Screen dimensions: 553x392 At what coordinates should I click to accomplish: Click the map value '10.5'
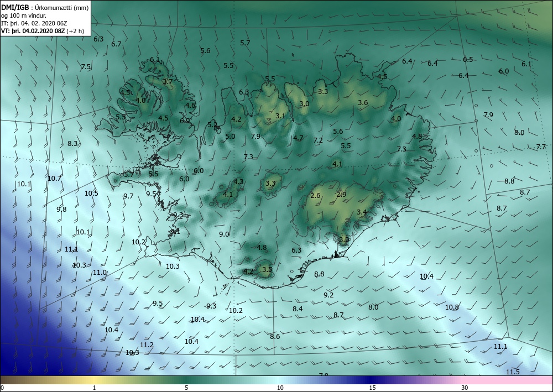pos(91,193)
